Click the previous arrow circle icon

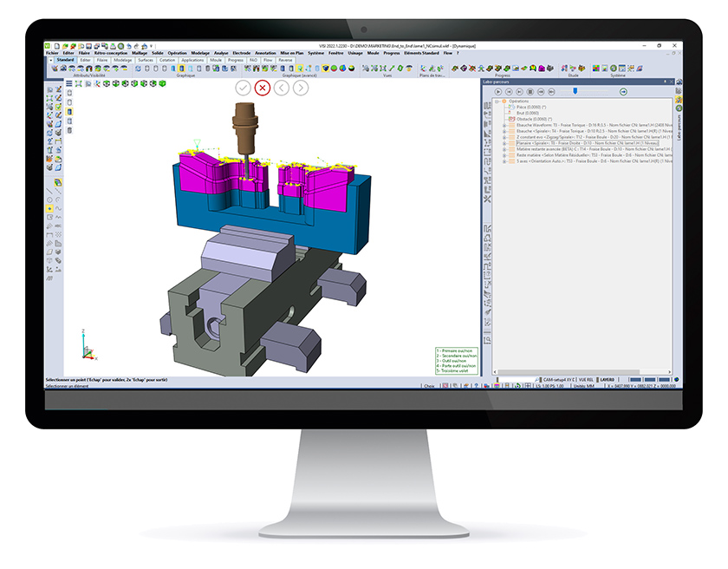pyautogui.click(x=282, y=88)
